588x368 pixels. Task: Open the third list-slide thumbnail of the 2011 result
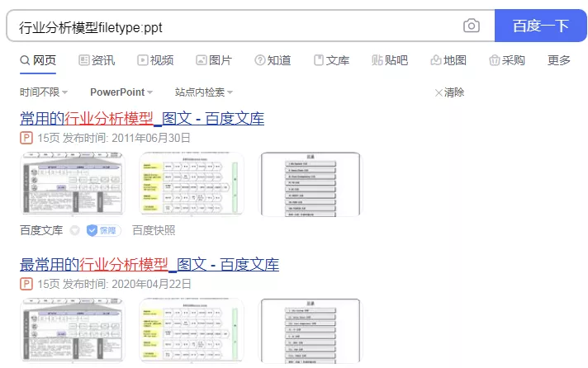[311, 184]
